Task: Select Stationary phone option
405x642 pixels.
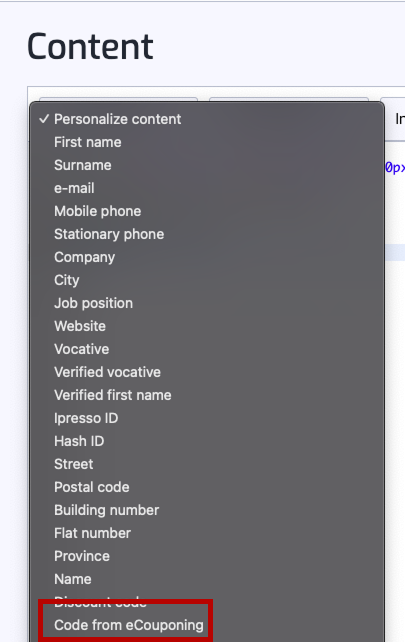Action: click(207, 234)
